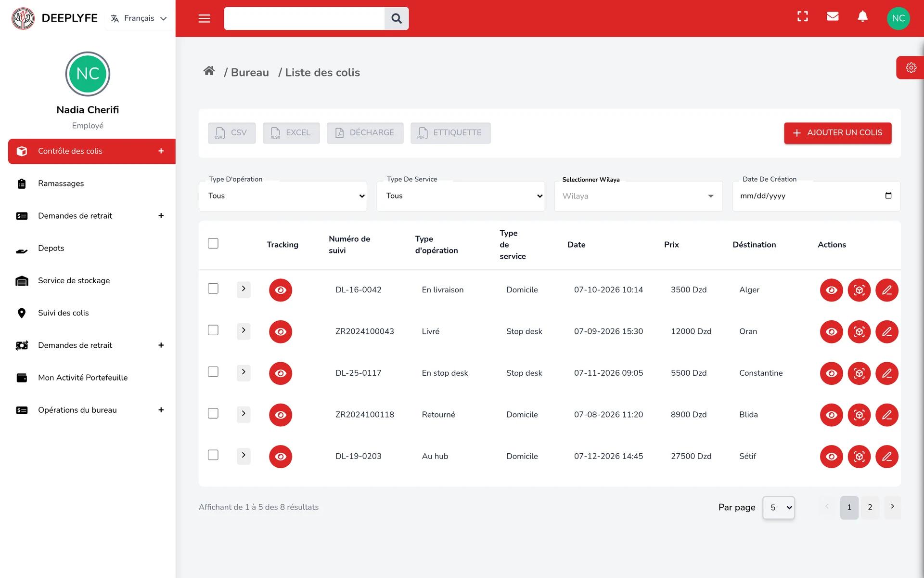Expand row details for ZR2024100118
This screenshot has height=578, width=924.
point(244,414)
